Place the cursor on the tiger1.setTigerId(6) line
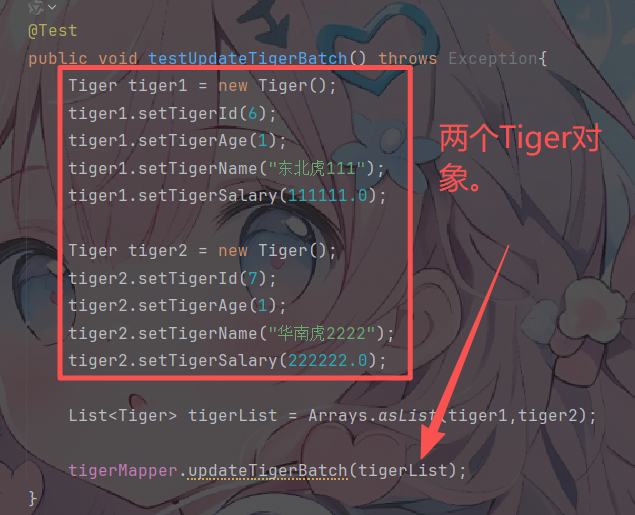Screen dimensions: 635x515 tap(173, 113)
